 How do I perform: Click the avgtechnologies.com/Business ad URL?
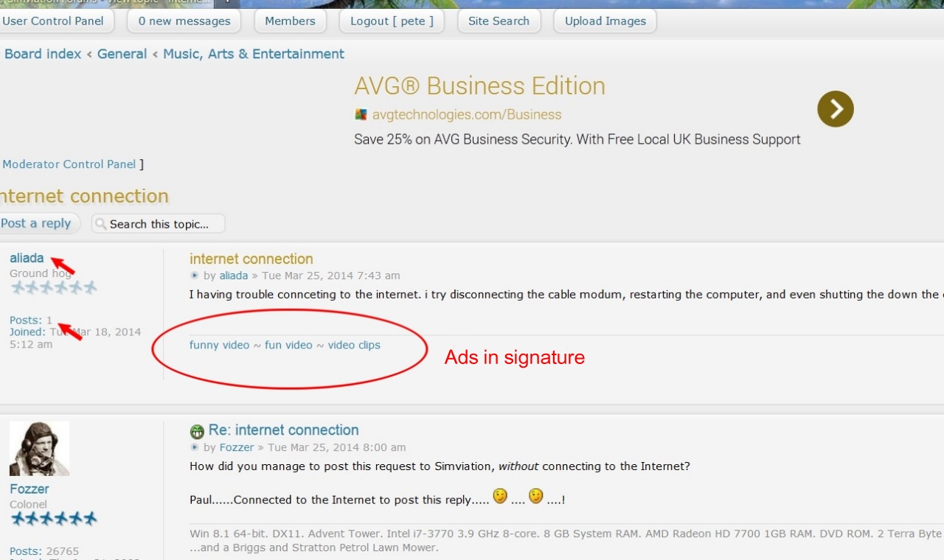point(467,115)
